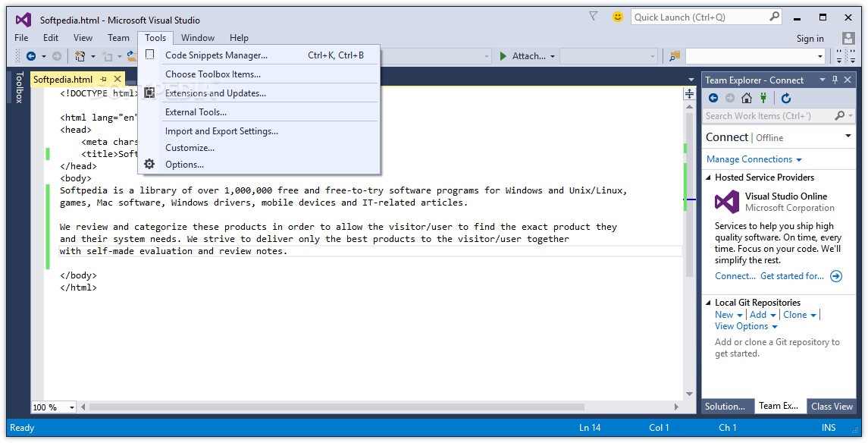
Task: Open notifications filter flag icon
Action: tap(594, 17)
